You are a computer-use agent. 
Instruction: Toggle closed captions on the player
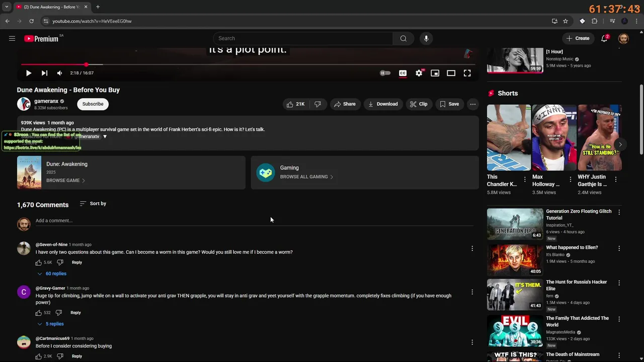[403, 73]
